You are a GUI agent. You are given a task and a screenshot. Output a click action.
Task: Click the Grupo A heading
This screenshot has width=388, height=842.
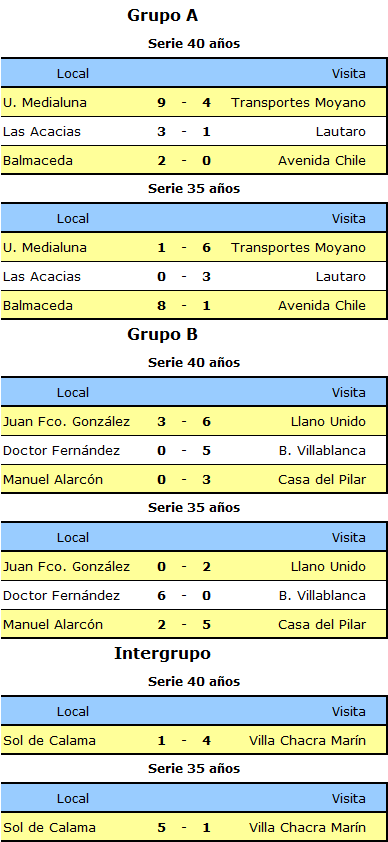[162, 16]
